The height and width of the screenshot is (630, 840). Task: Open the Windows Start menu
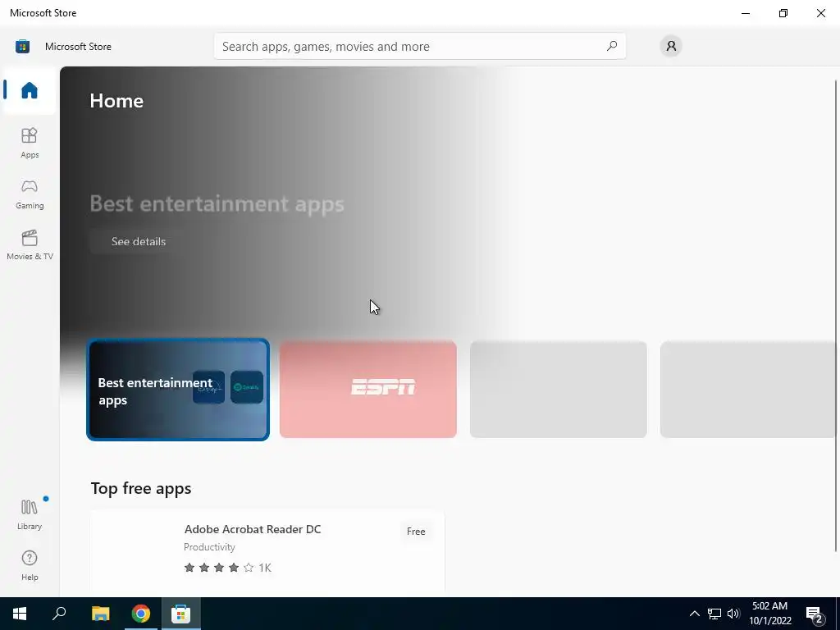pos(20,614)
